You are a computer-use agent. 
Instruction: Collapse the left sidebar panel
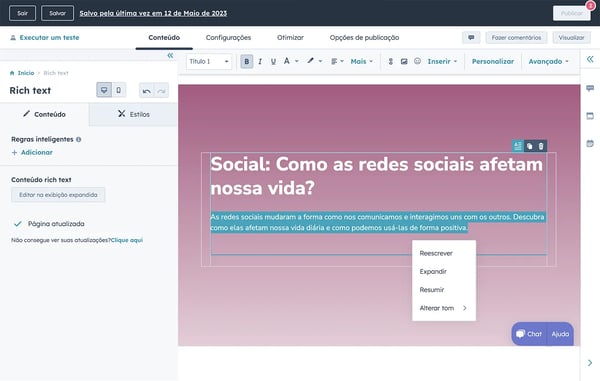click(170, 55)
